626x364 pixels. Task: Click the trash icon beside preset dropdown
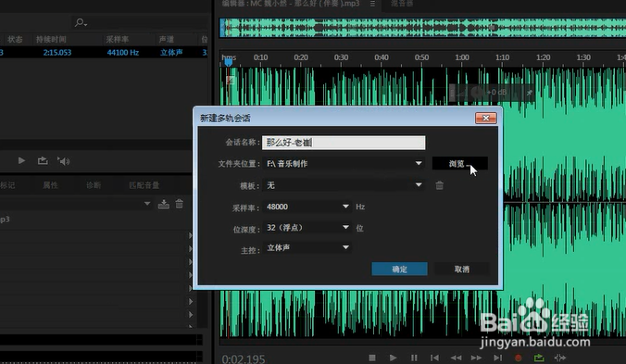[x=180, y=204]
